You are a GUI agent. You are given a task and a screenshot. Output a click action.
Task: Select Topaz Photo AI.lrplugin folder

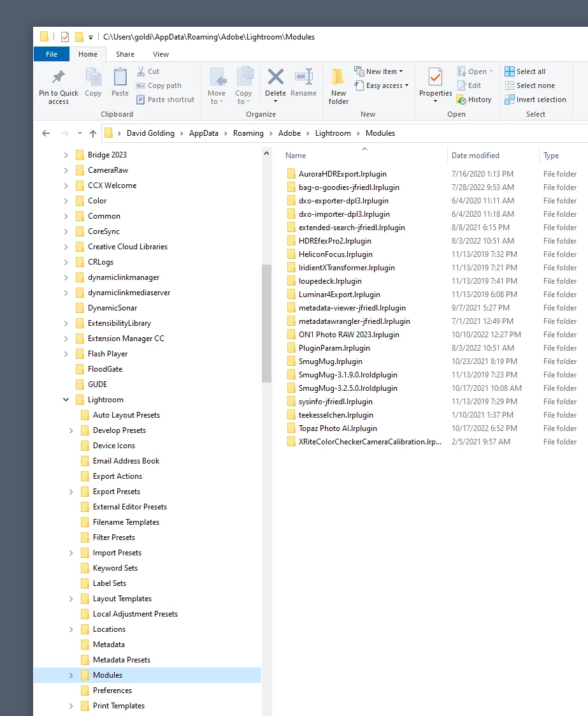click(338, 428)
